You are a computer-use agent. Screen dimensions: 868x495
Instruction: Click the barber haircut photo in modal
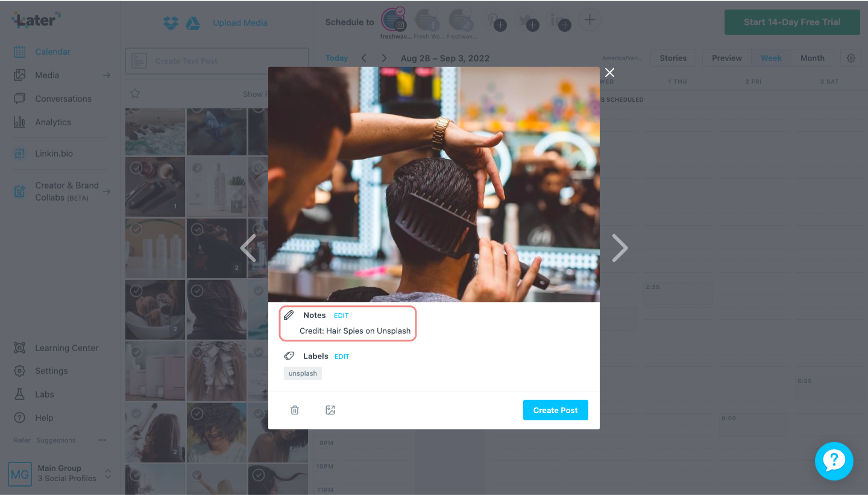tap(434, 184)
